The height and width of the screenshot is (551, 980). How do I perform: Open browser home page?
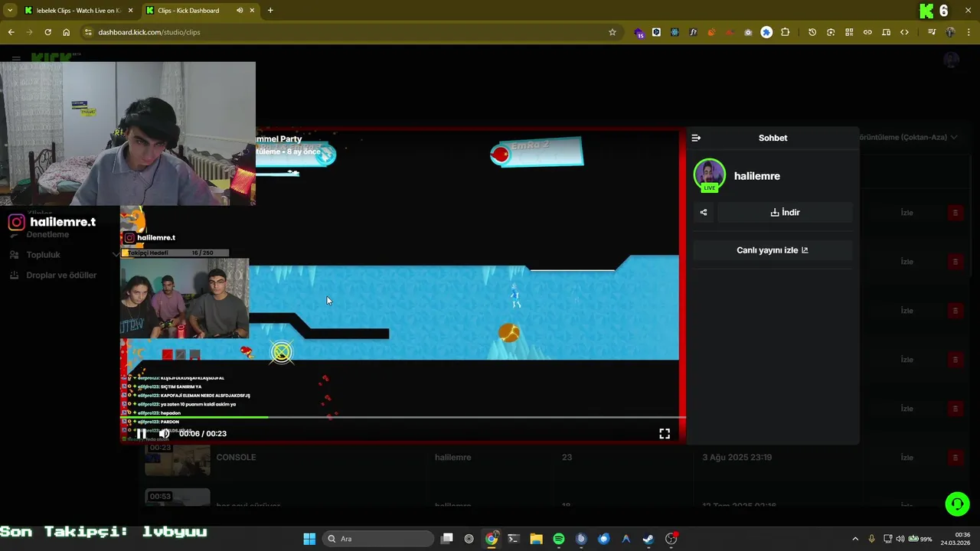click(x=66, y=32)
